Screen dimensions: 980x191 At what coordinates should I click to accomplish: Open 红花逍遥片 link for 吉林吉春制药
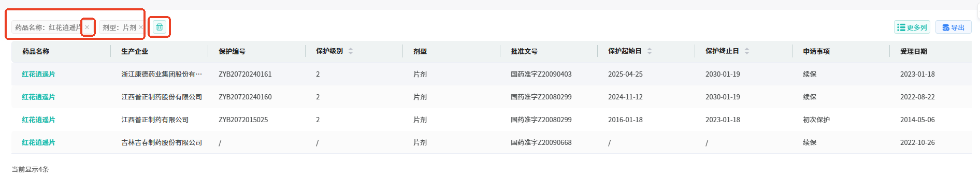click(38, 142)
